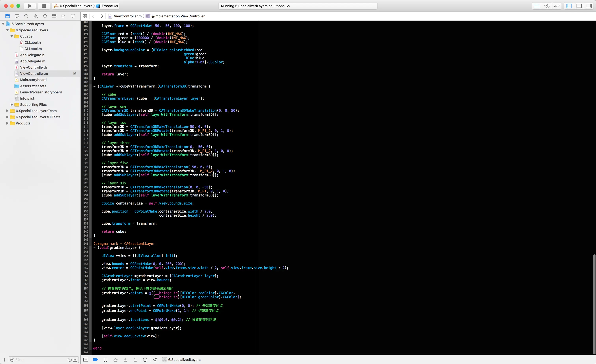Select ViewController.m in the jump bar

click(x=128, y=16)
